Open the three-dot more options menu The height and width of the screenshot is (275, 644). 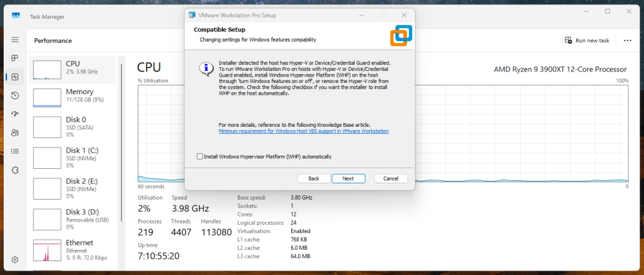[626, 40]
